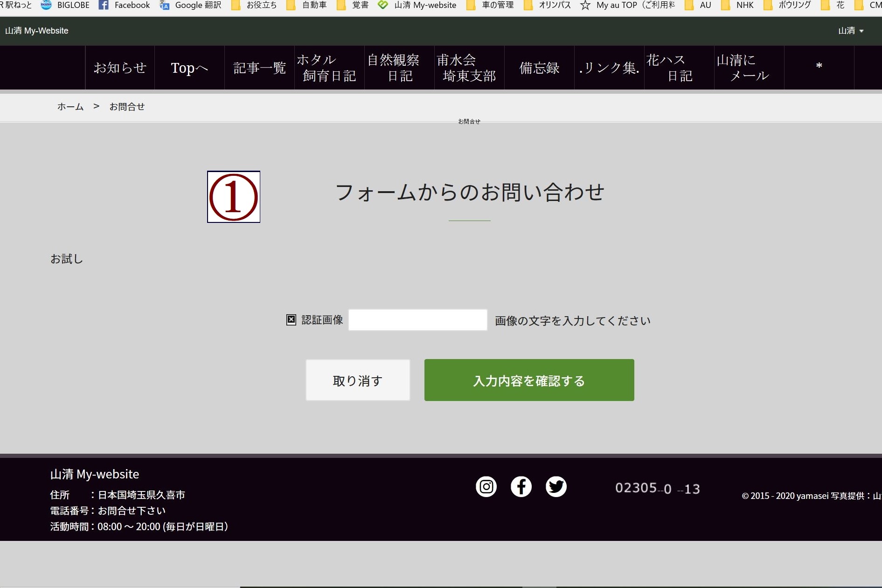This screenshot has height=588, width=882.
Task: Open the 花 bookmark folder
Action: (x=833, y=5)
